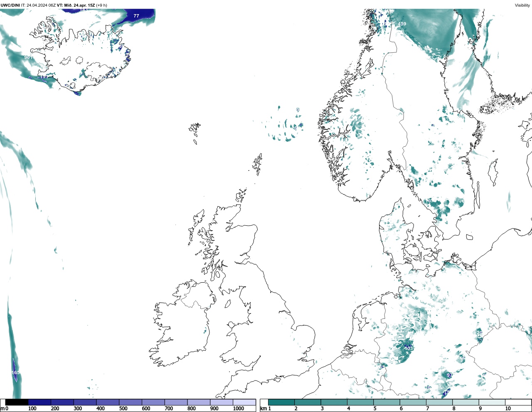
Task: Click the '103' value over Germany
Action: tap(409, 348)
